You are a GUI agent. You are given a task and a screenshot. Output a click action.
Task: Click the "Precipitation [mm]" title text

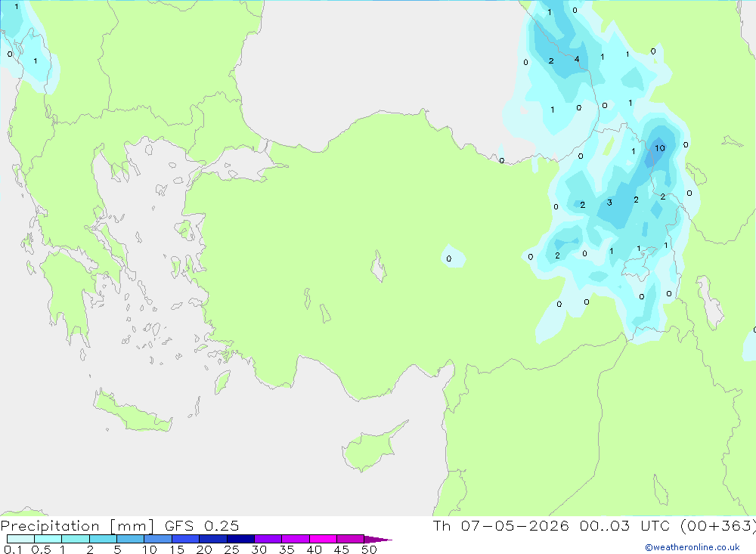point(77,526)
